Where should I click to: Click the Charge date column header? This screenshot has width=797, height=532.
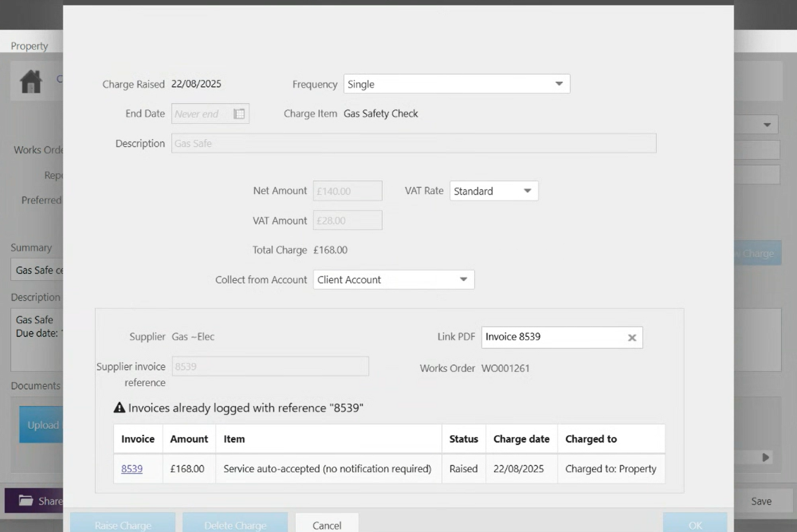click(x=521, y=439)
